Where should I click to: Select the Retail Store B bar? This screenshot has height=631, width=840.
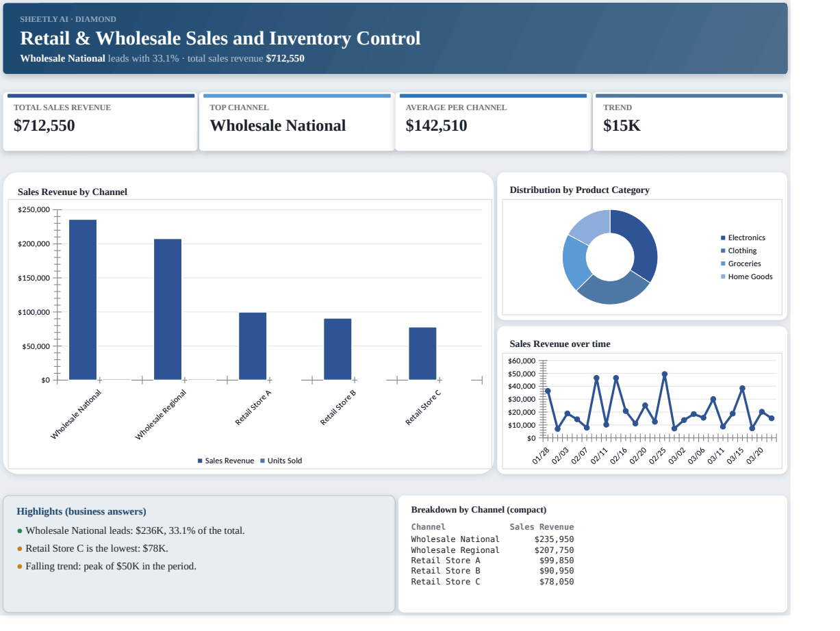pyautogui.click(x=338, y=349)
